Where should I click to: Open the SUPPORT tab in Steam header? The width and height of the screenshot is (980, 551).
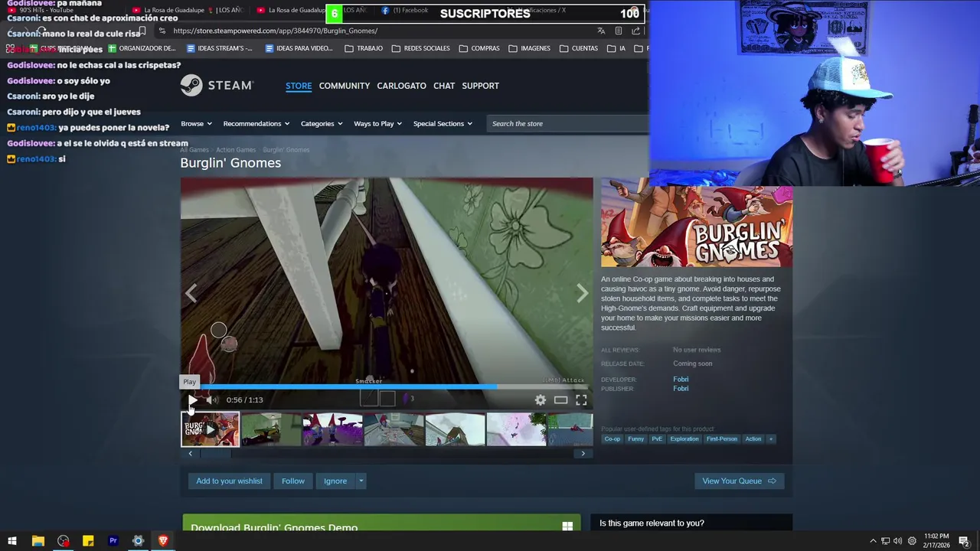point(480,86)
